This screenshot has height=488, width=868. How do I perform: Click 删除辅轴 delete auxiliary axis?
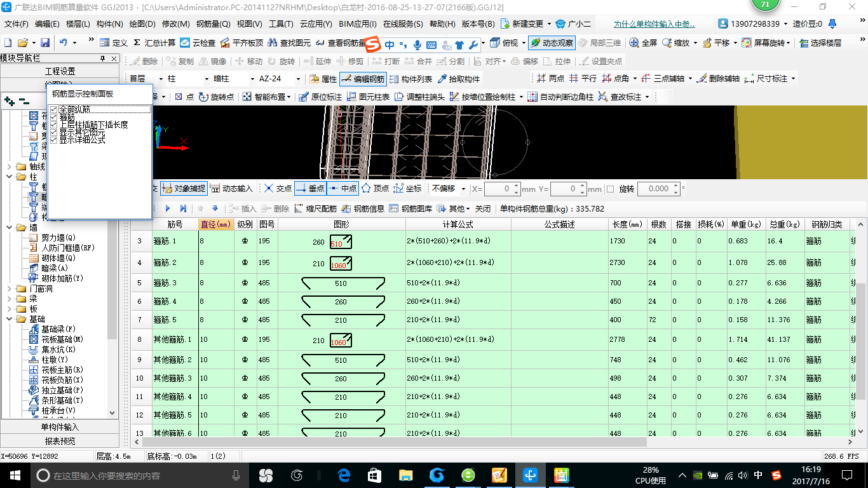pos(718,79)
